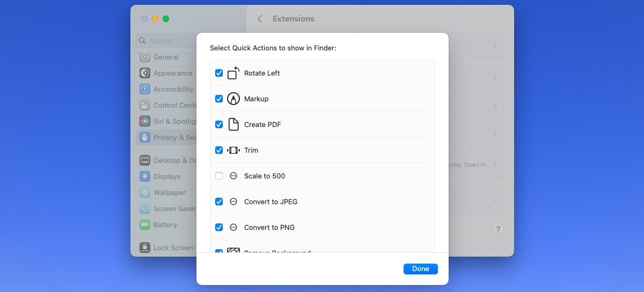This screenshot has height=292, width=644.
Task: Select Privacy & Security in the sidebar
Action: 165,137
